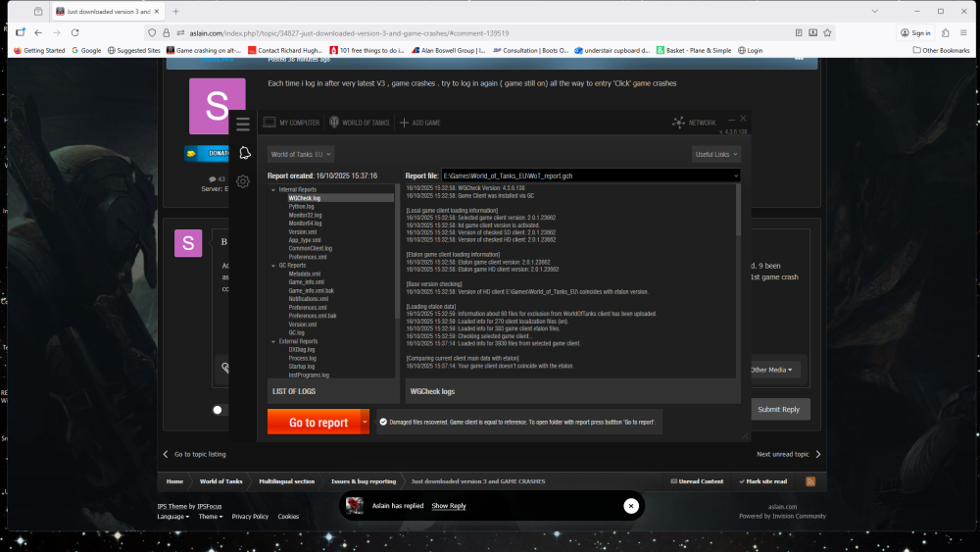Reload the page

75,32
